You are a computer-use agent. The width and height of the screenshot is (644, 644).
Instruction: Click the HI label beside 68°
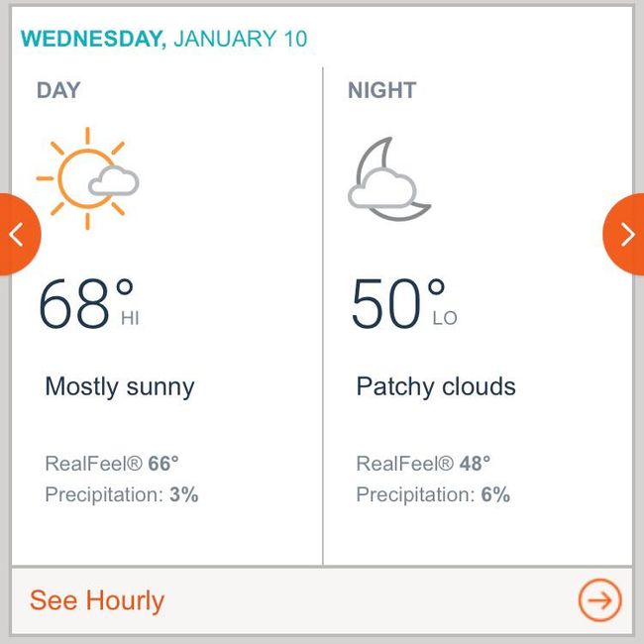point(130,319)
